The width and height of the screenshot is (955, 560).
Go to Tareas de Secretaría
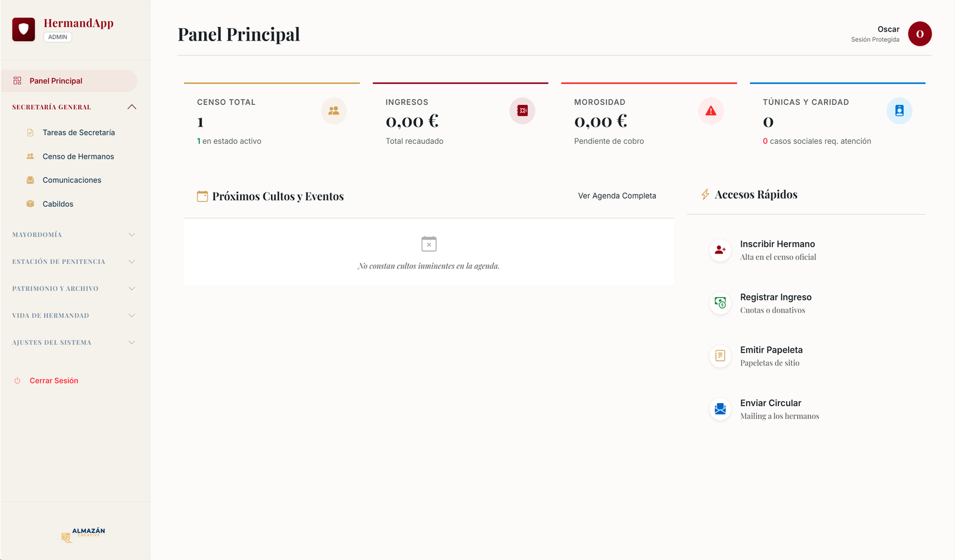click(x=79, y=132)
